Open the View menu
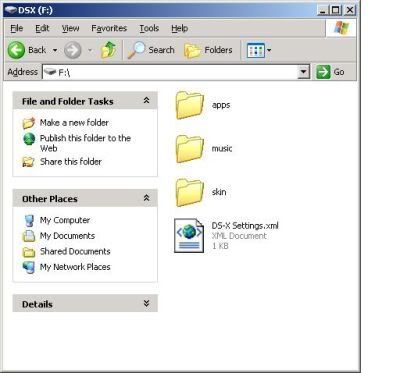The image size is (400, 373). pyautogui.click(x=70, y=28)
